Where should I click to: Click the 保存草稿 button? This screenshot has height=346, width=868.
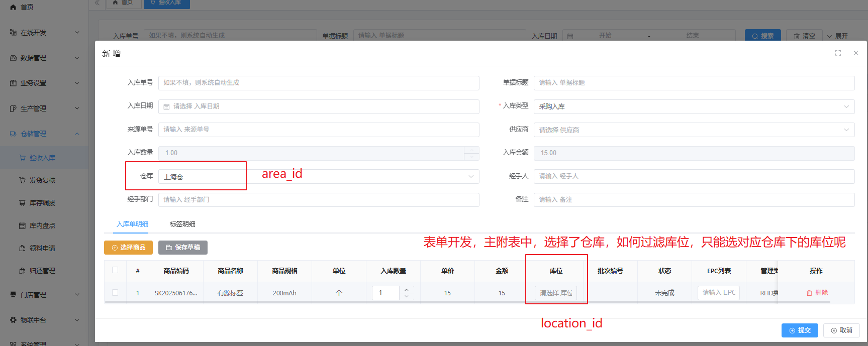(183, 248)
